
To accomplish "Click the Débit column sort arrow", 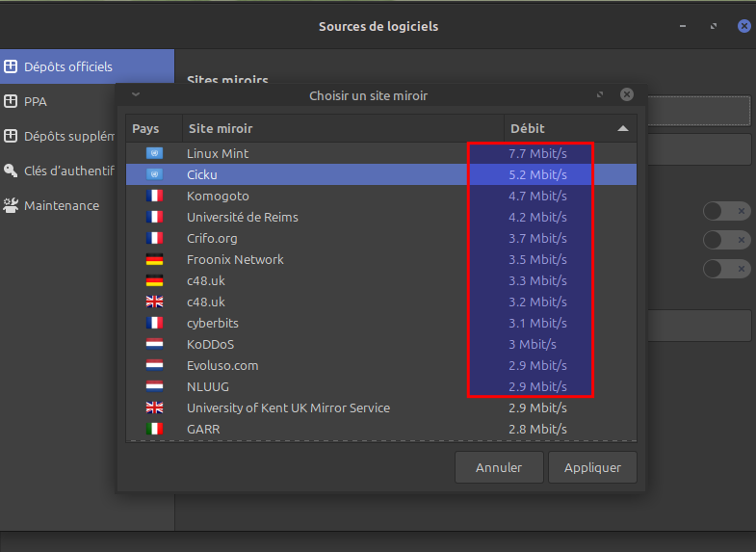I will coord(623,128).
